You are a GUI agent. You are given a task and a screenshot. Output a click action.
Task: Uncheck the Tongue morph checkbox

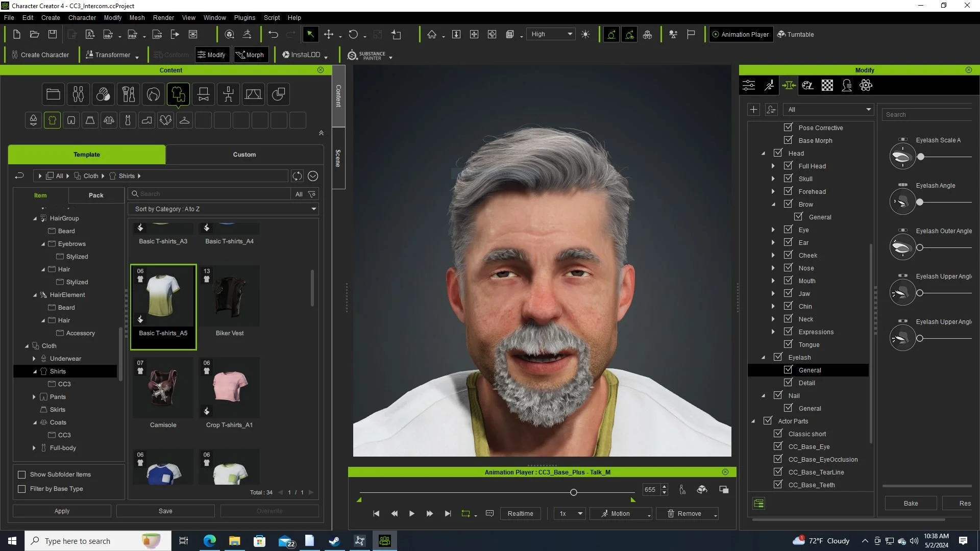(788, 344)
